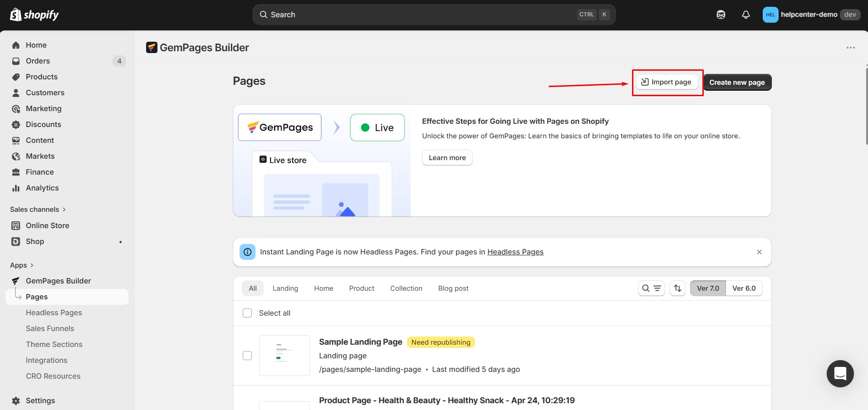Switch to the Product tab
868x410 pixels.
point(362,288)
